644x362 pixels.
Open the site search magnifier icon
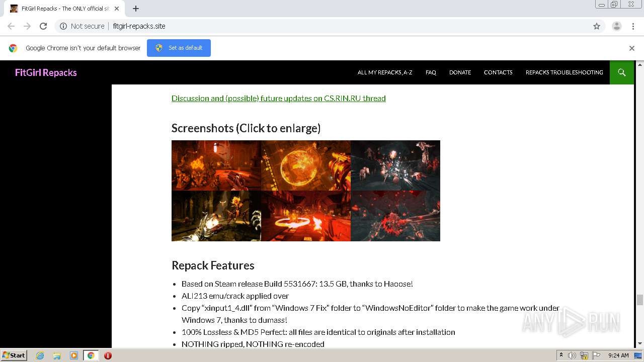[622, 72]
